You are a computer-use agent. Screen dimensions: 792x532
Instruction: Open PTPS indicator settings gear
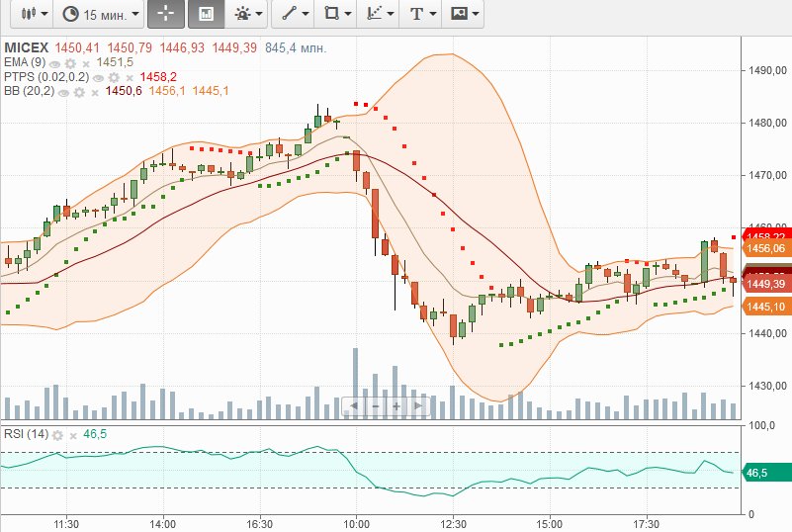coord(114,76)
